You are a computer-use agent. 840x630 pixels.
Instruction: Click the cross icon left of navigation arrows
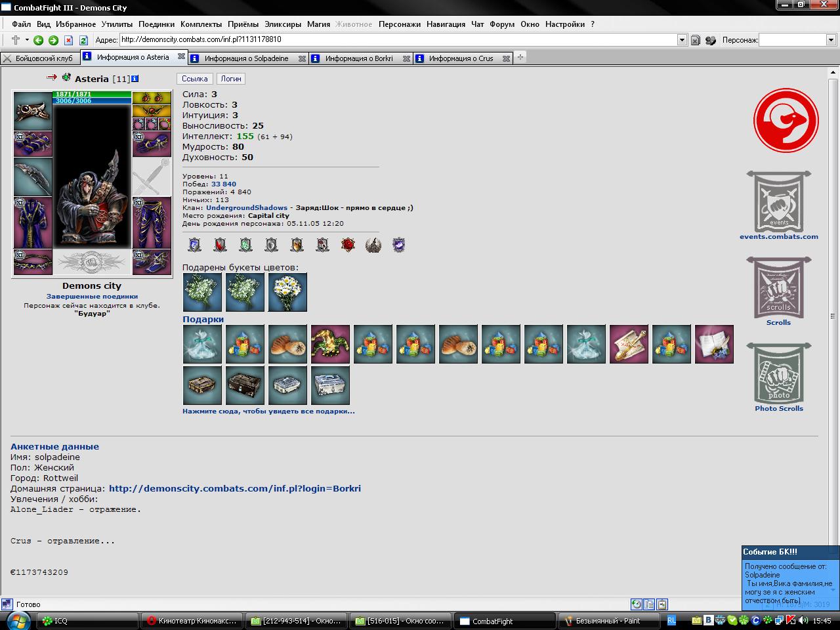coord(16,40)
